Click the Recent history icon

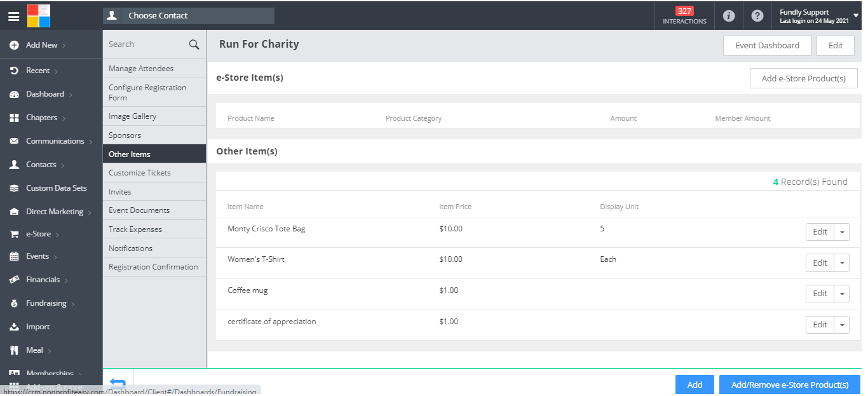click(14, 71)
